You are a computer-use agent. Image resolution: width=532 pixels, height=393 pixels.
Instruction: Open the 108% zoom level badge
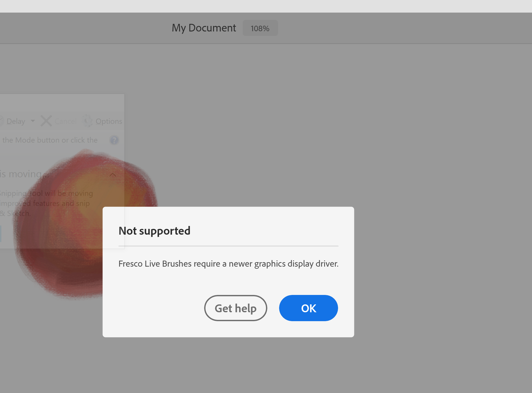(260, 28)
